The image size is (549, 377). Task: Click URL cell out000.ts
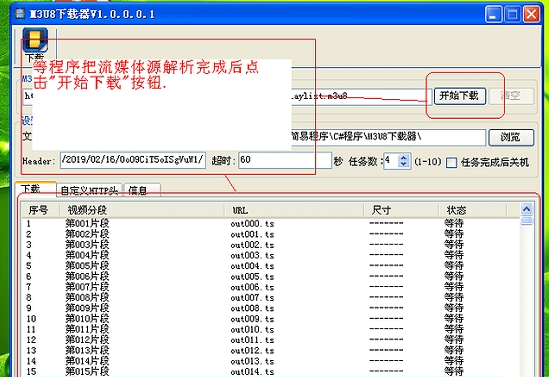[252, 224]
